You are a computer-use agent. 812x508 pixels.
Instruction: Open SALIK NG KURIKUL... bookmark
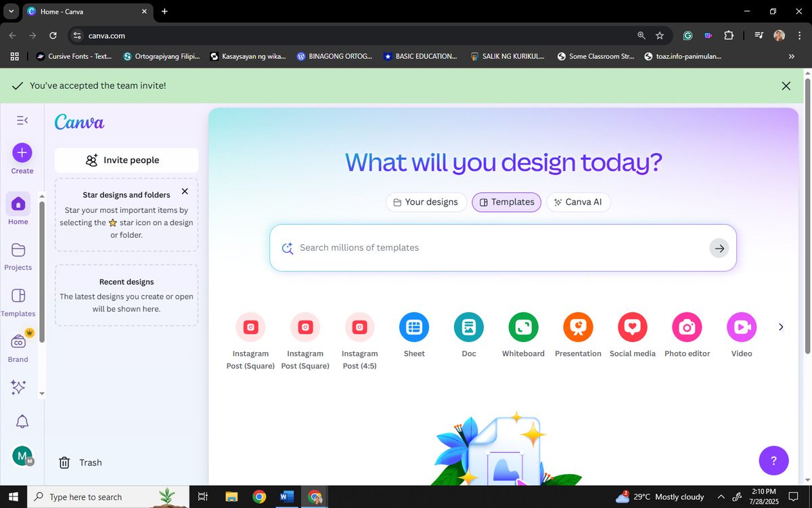pyautogui.click(x=507, y=56)
